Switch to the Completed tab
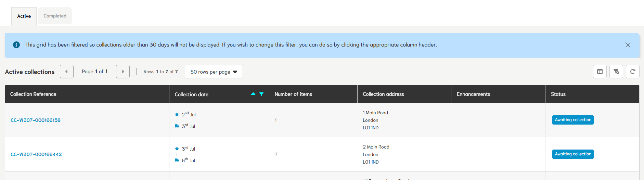This screenshot has width=644, height=180. pyautogui.click(x=55, y=16)
